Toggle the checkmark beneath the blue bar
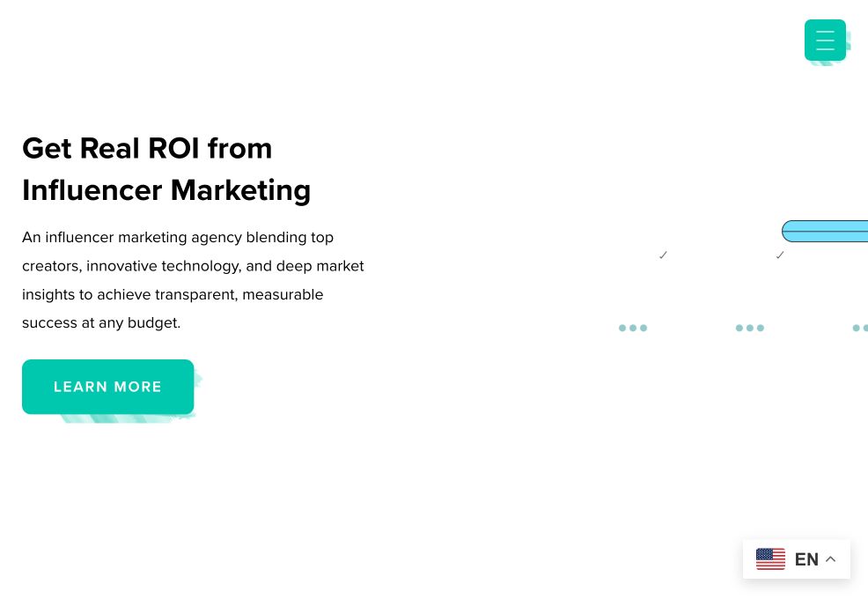Image resolution: width=868 pixels, height=606 pixels. pyautogui.click(x=780, y=255)
